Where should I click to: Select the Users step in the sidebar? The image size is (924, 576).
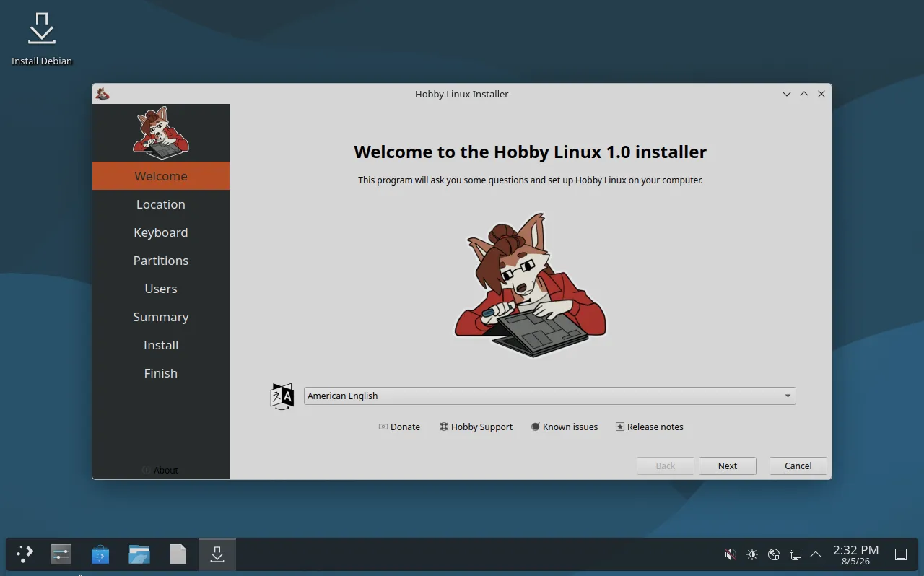(x=161, y=289)
